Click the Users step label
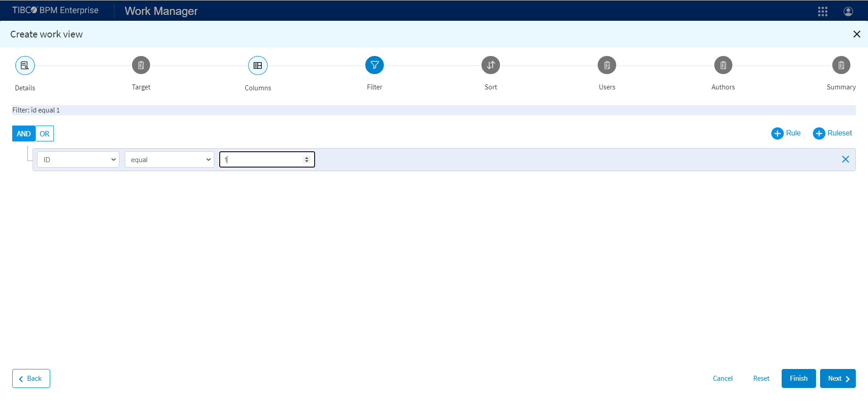The height and width of the screenshot is (406, 868). pos(607,87)
